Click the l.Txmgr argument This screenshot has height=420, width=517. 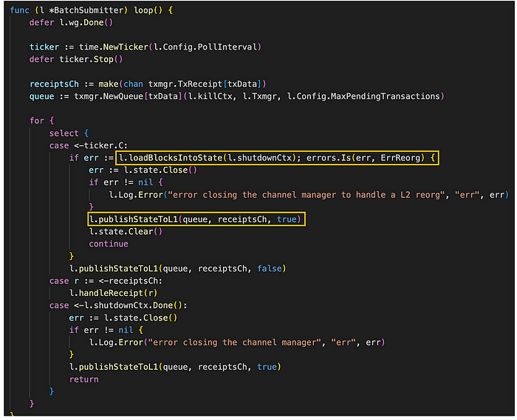pos(259,96)
